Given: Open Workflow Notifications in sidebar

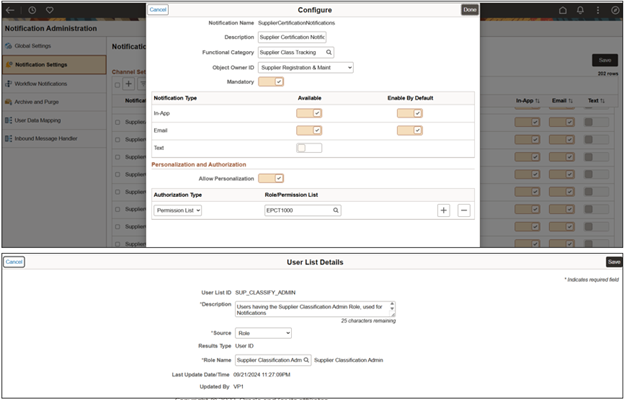Looking at the screenshot, I should pos(55,84).
